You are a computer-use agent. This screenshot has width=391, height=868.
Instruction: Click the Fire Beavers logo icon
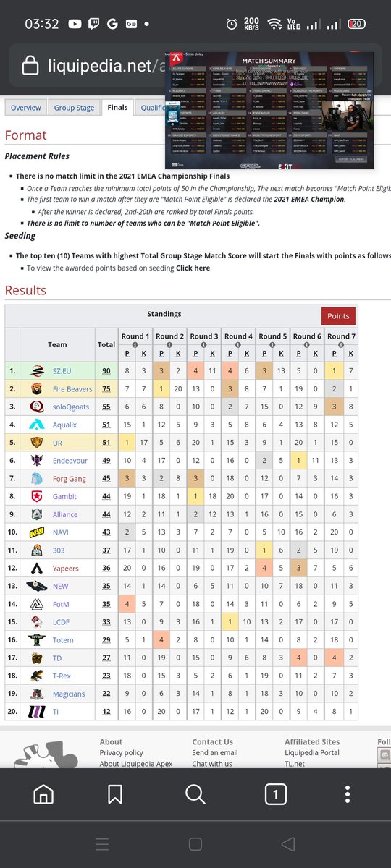click(x=38, y=388)
